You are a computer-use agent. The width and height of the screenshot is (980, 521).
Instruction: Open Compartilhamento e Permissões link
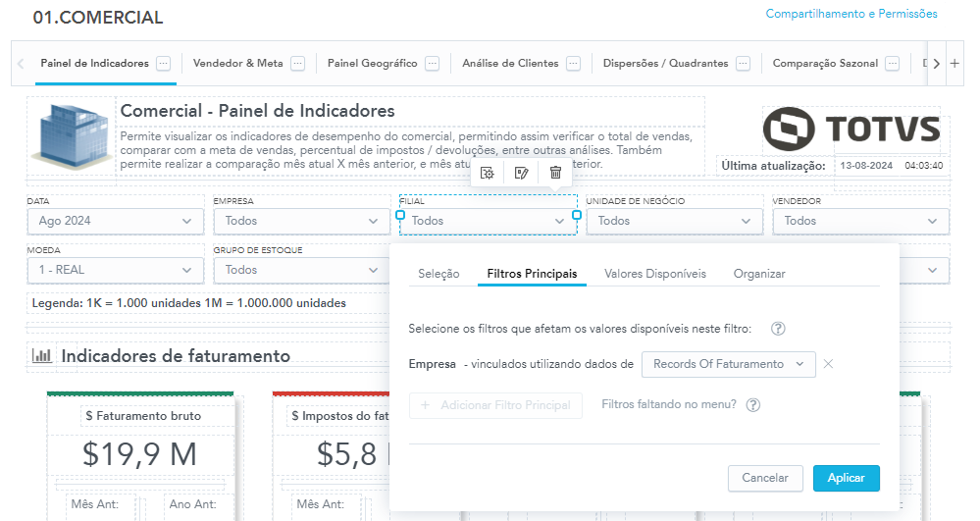point(851,14)
